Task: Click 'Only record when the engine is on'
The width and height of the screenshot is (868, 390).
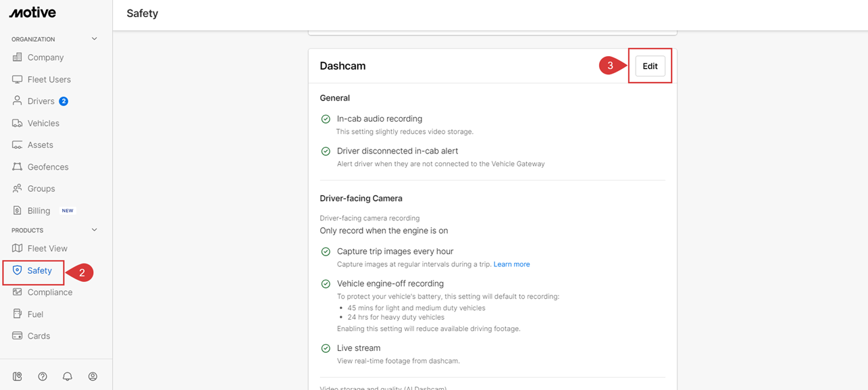Action: pos(384,230)
